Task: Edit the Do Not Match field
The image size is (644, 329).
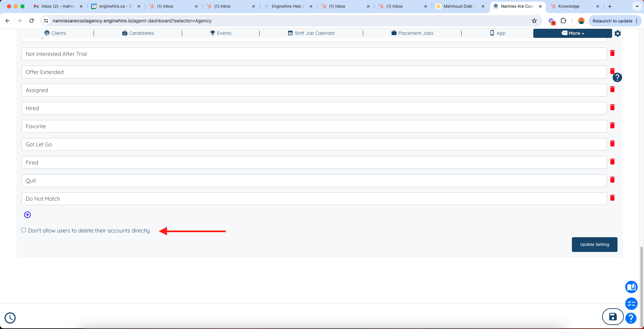Action: [314, 199]
